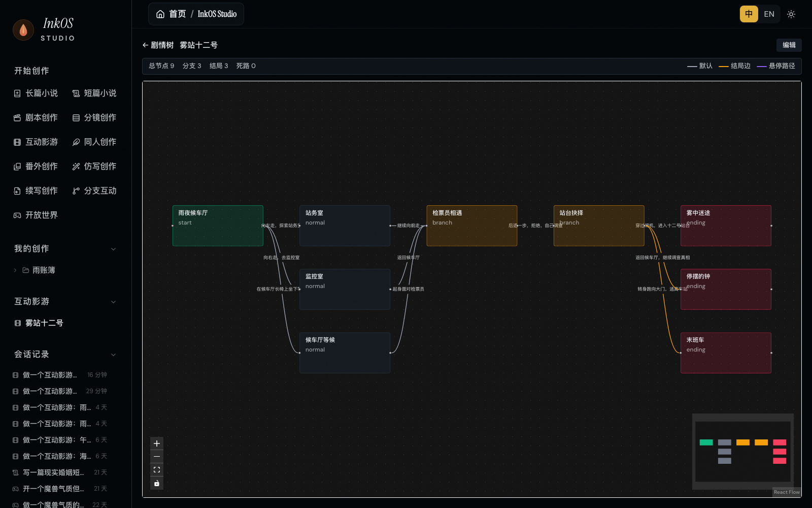
Task: Open session 做一个互动影游：海...
Action: click(60, 456)
